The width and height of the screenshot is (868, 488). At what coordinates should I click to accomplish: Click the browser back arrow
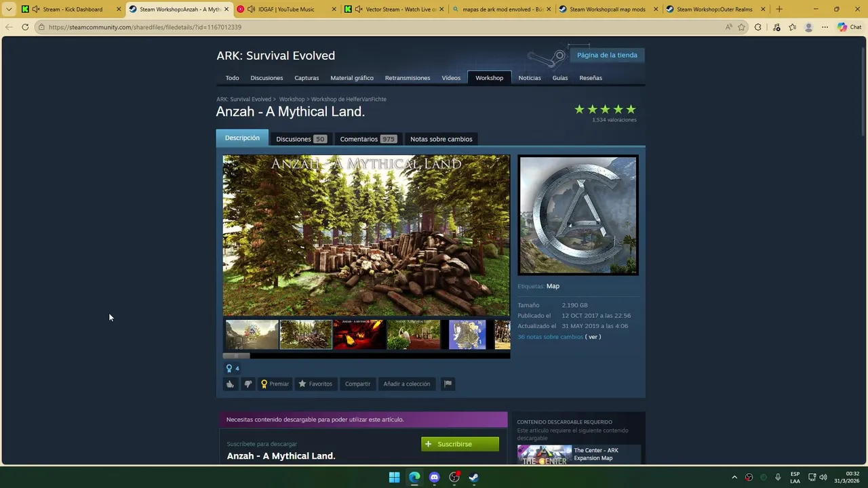(x=8, y=27)
